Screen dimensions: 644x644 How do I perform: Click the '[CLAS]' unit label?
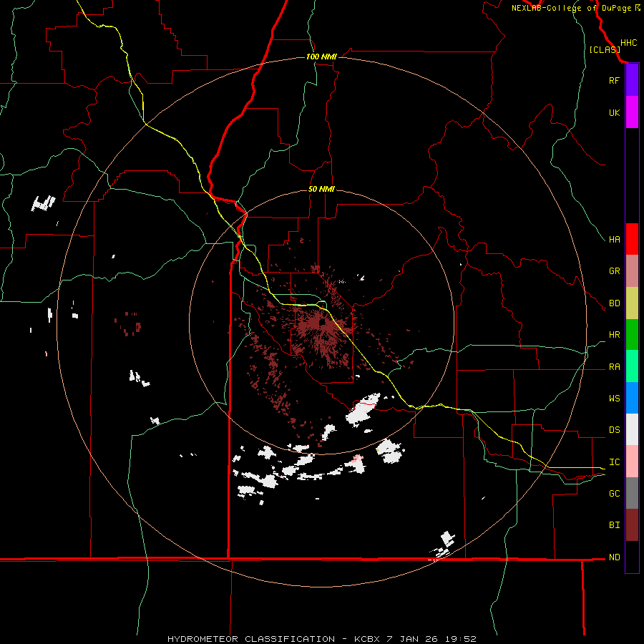point(605,49)
